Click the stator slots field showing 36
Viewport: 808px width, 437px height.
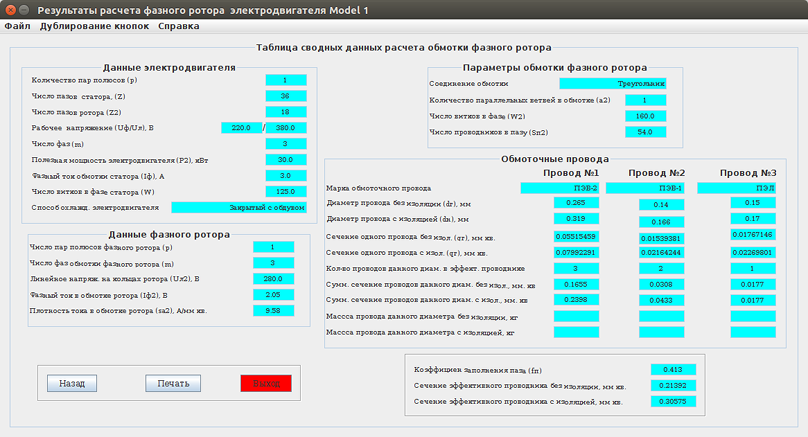(x=285, y=96)
